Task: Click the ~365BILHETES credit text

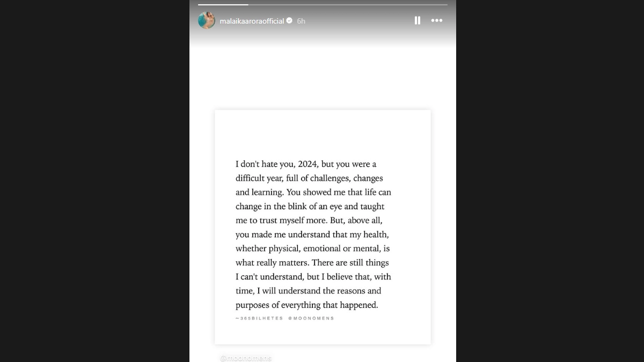Action: [259, 319]
